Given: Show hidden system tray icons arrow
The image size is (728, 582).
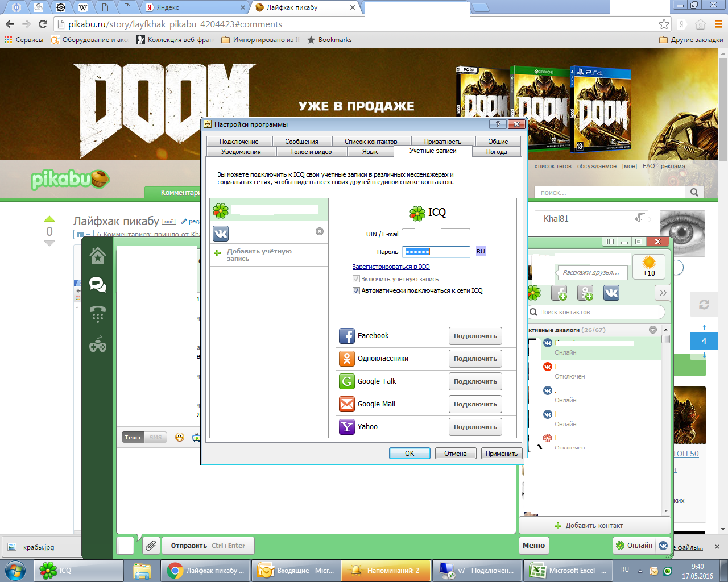Looking at the screenshot, I should point(640,571).
